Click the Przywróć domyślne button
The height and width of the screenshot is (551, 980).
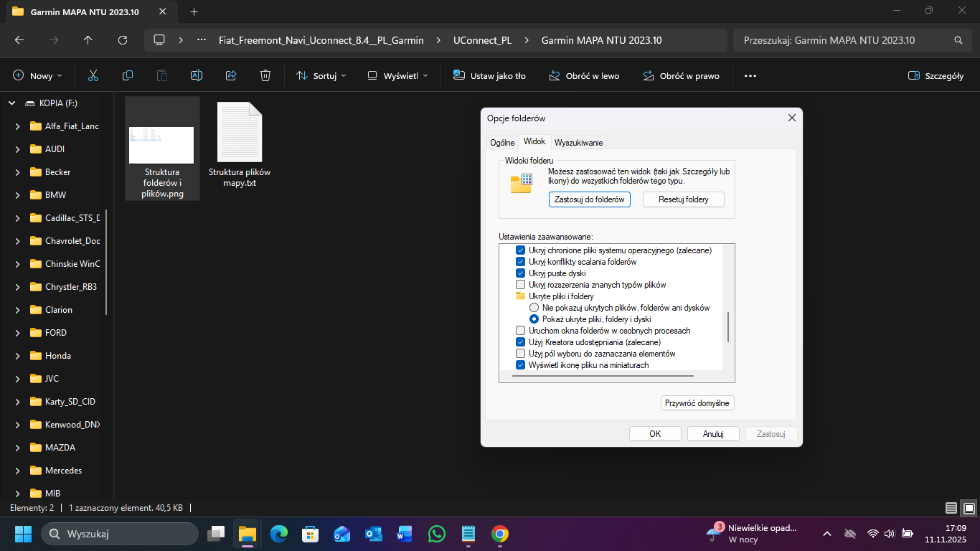(697, 403)
